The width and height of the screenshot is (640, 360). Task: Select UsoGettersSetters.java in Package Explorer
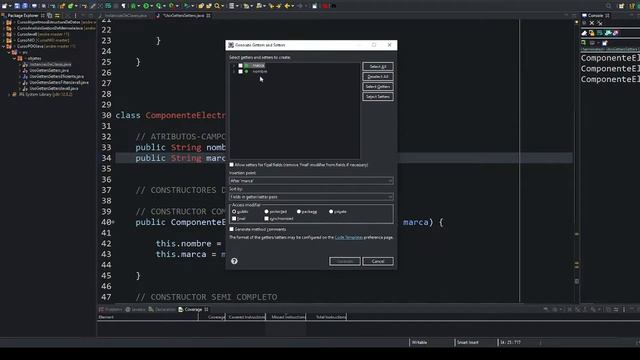tap(50, 70)
